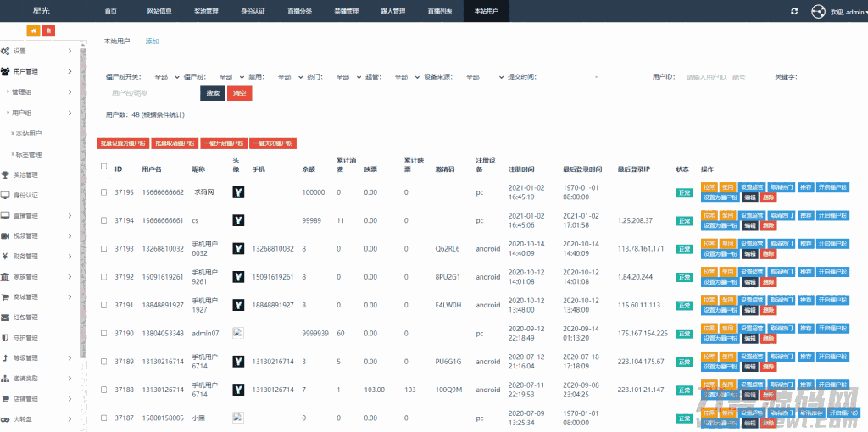Click the red 清空 clear button

(239, 92)
